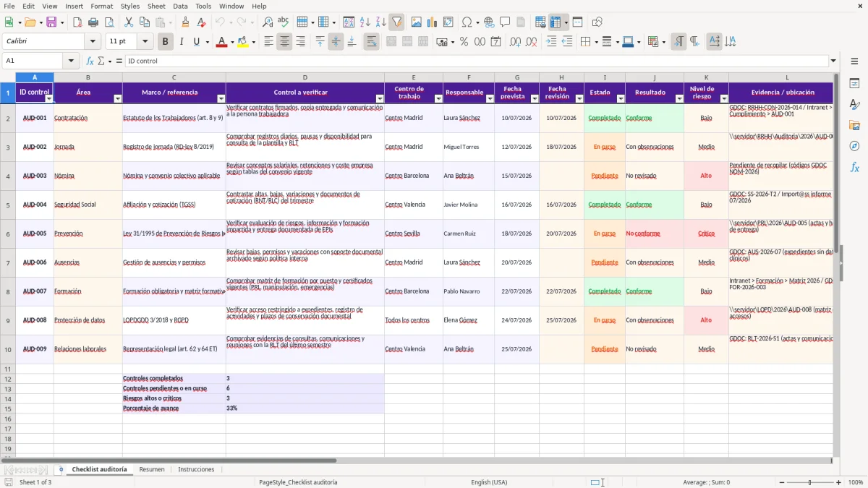Toggle AutoFilter funnel button
The image size is (868, 488).
point(396,22)
